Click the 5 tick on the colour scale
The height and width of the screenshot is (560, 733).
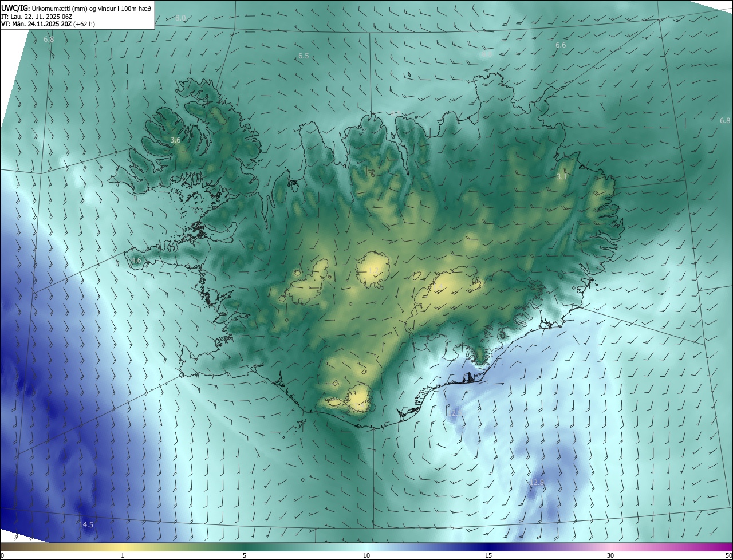point(245,555)
